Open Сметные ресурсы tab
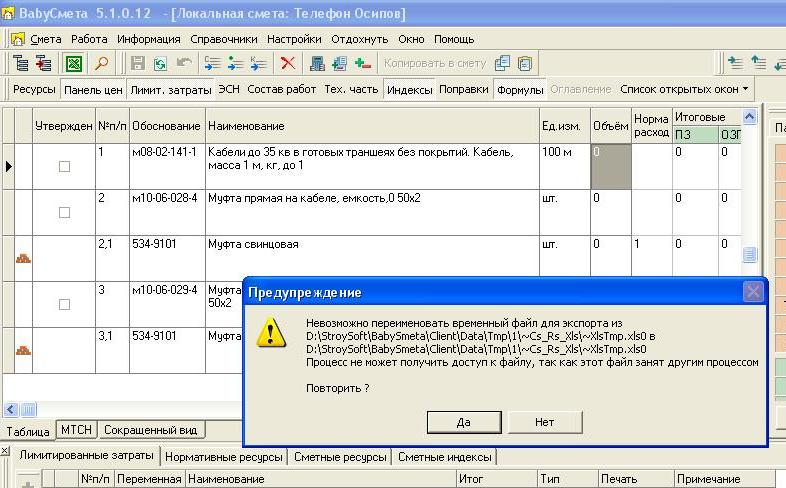The width and height of the screenshot is (786, 488). [x=340, y=457]
